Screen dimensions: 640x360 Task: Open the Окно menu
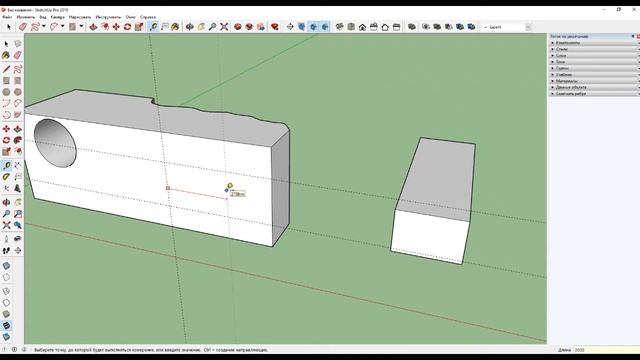tap(131, 17)
